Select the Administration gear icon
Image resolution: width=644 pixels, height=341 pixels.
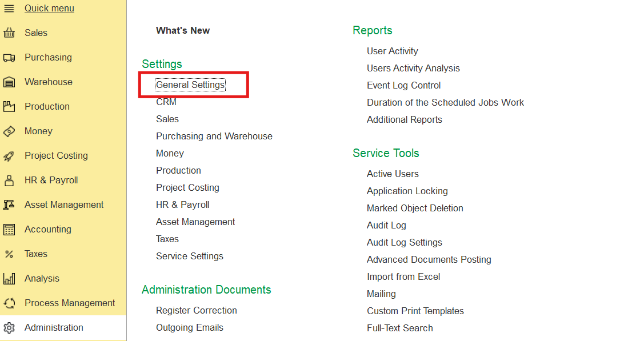pyautogui.click(x=9, y=328)
